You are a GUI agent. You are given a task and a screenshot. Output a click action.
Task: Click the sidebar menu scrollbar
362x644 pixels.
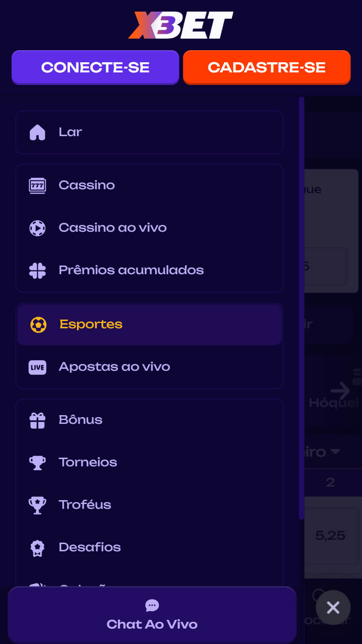coord(302,309)
